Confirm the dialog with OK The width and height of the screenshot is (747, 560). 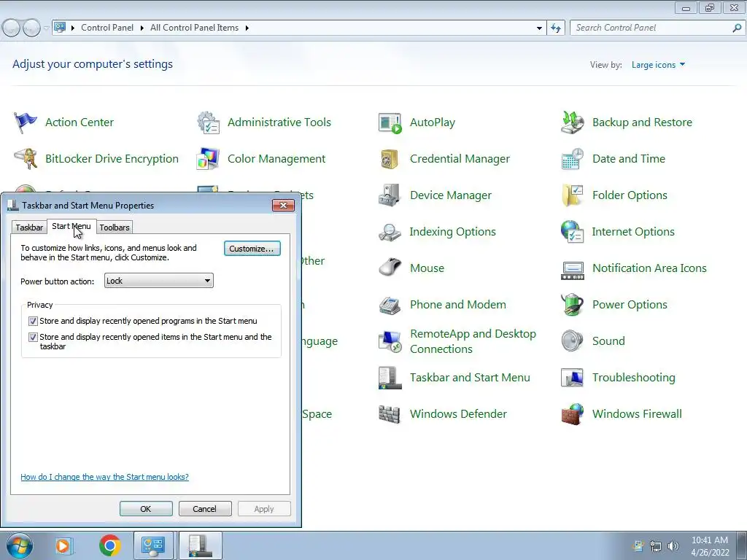point(146,509)
